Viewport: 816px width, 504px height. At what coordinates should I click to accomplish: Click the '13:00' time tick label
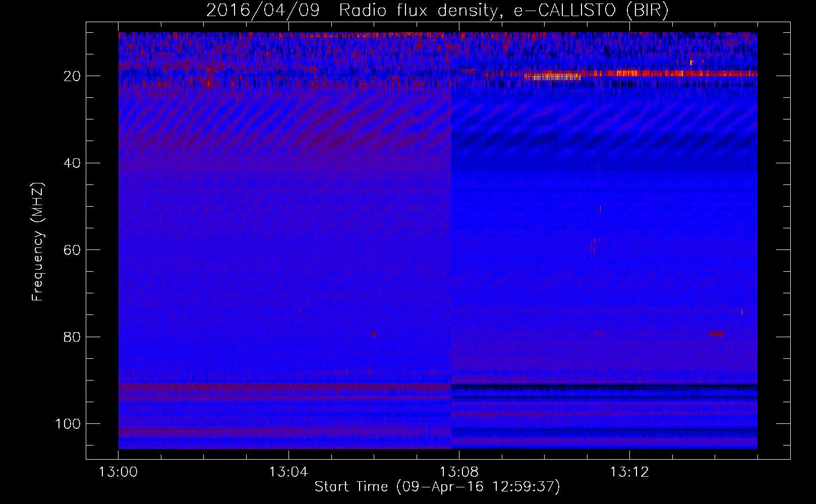point(118,472)
